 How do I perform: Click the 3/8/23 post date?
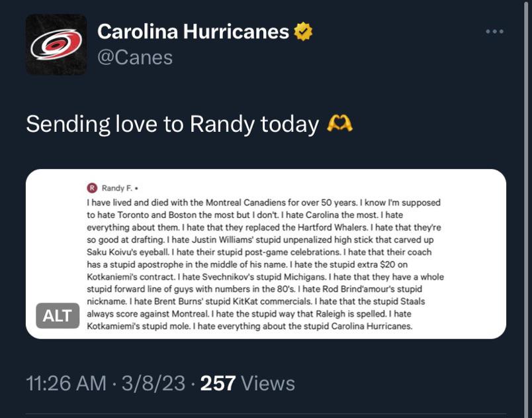(x=153, y=383)
